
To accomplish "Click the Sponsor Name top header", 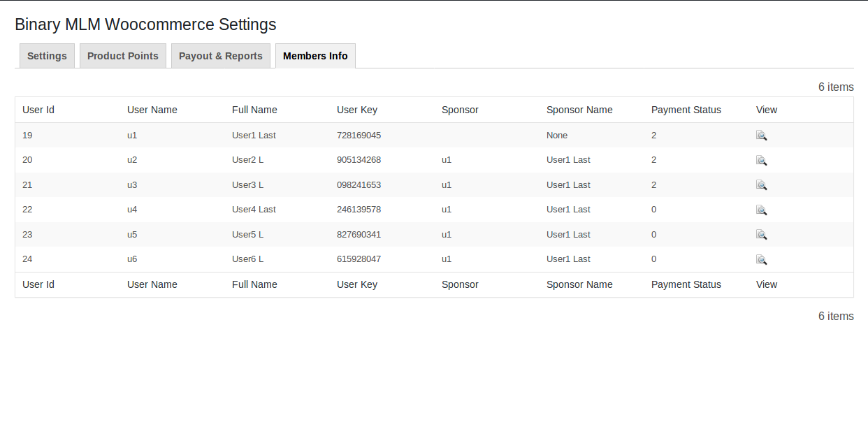I will (x=579, y=110).
